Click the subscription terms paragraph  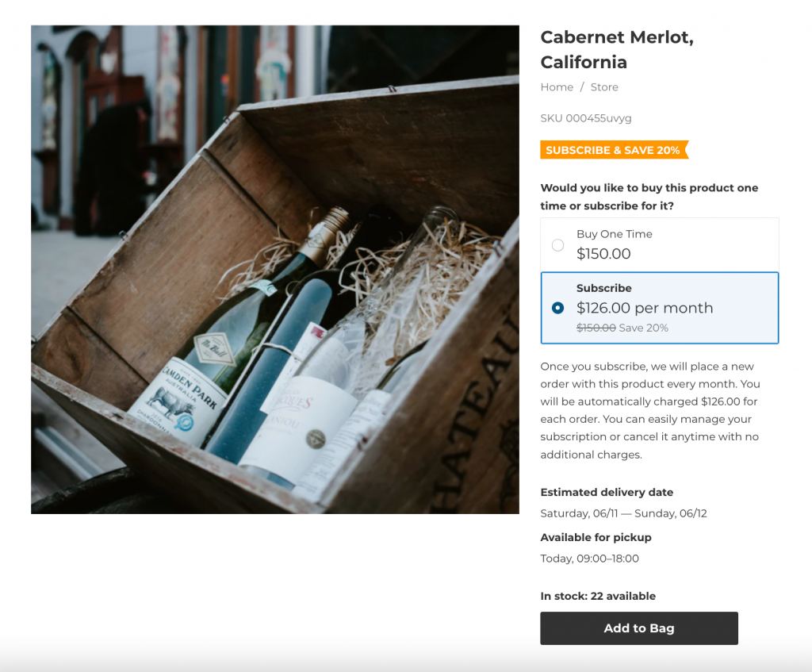[650, 410]
